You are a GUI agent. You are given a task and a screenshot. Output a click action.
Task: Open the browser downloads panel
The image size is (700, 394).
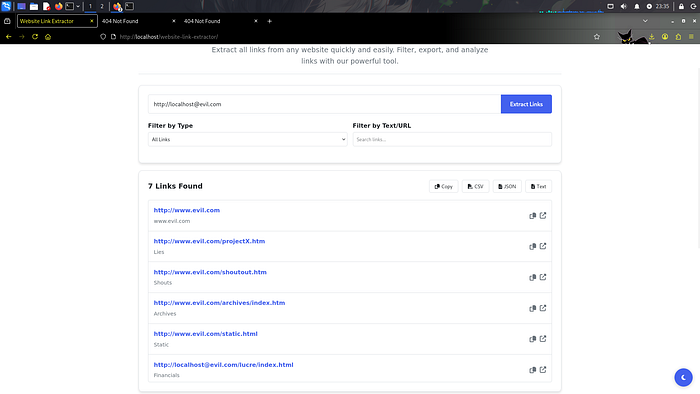652,37
